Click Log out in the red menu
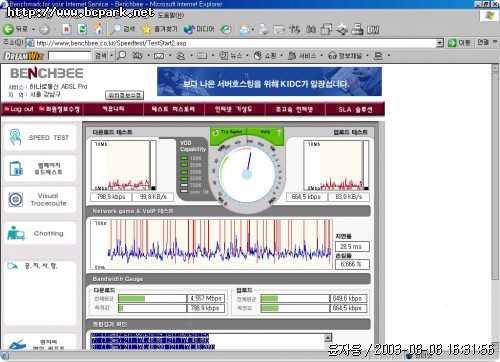This screenshot has height=362, width=500. point(19,109)
